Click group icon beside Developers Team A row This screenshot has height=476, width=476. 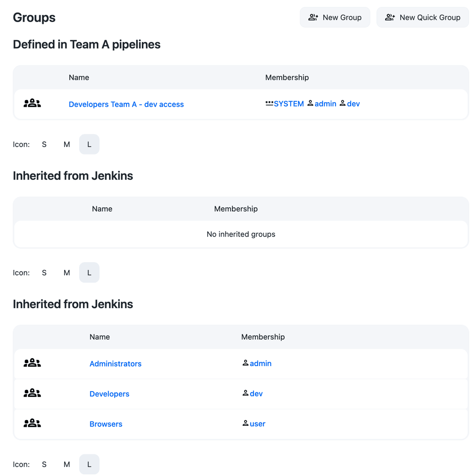tap(32, 103)
